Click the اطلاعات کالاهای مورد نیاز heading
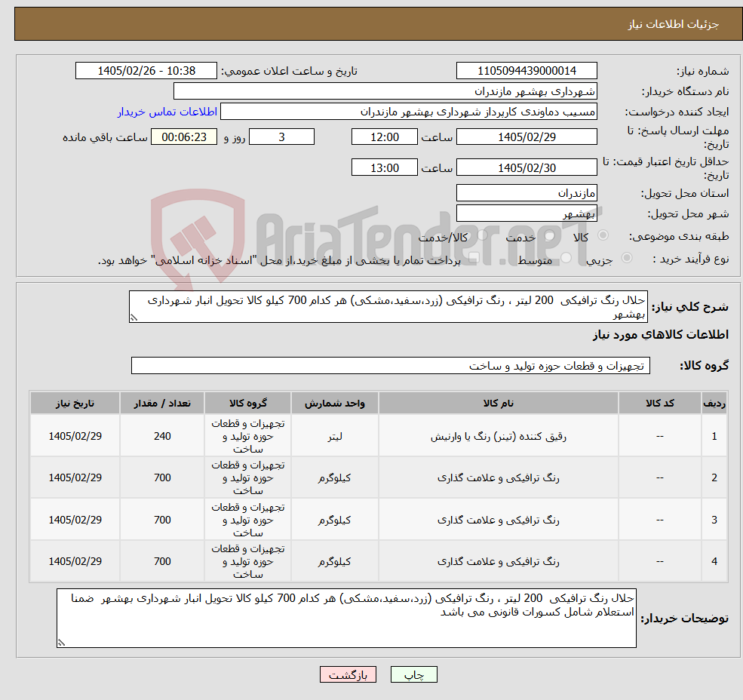 point(661,335)
